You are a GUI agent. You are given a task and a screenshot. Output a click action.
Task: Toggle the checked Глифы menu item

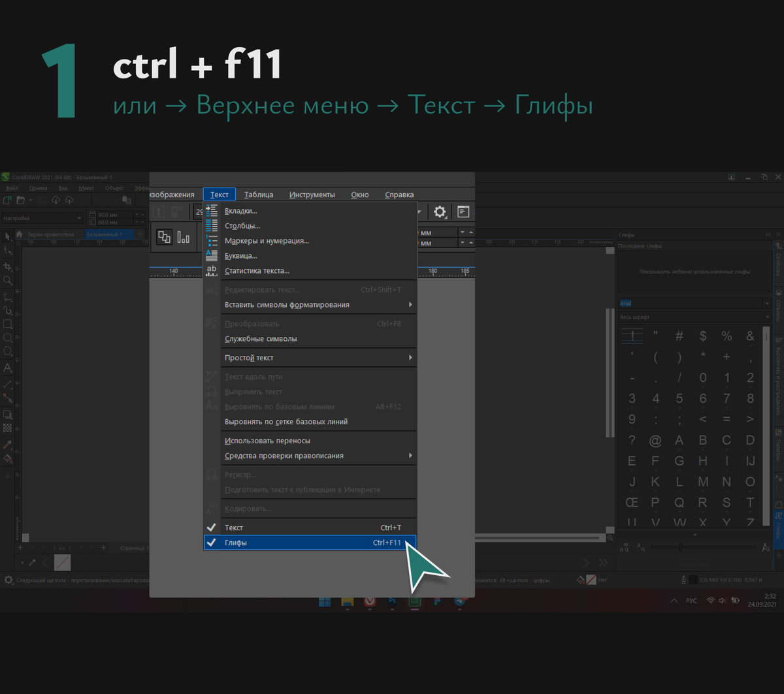click(310, 543)
